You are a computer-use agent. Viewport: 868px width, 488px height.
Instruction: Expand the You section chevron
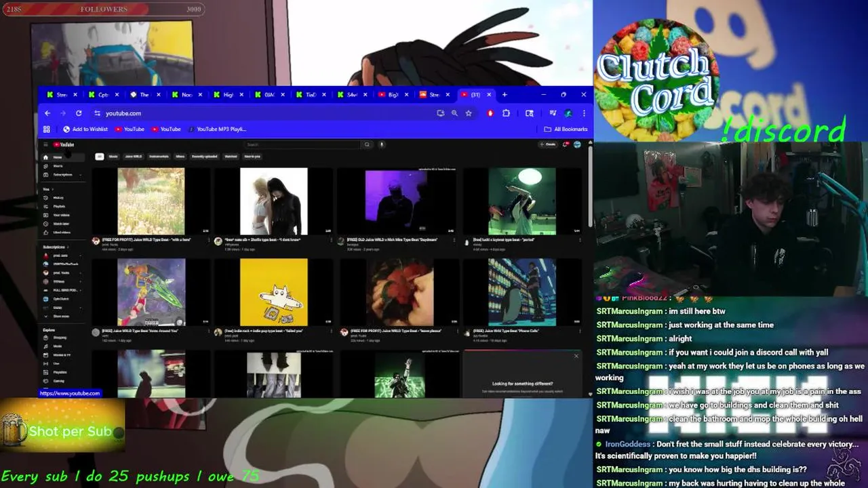tap(53, 189)
